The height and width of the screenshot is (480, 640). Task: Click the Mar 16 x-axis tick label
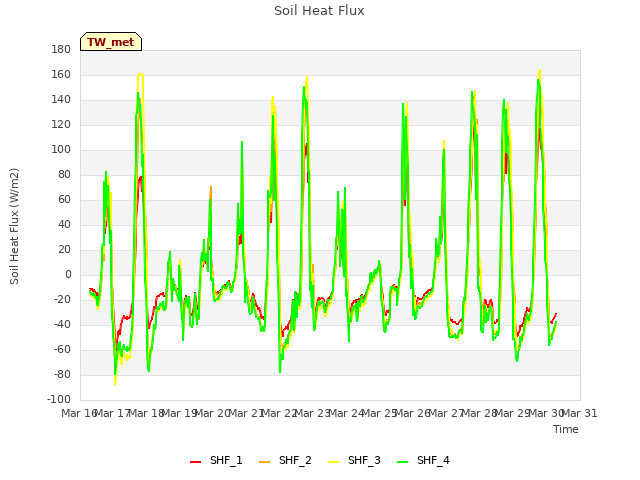tap(79, 413)
